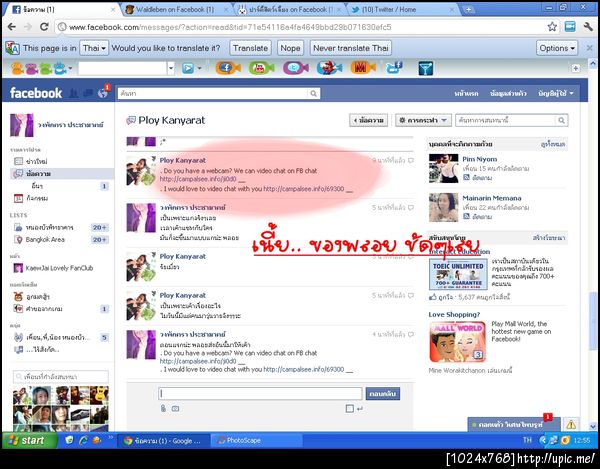The width and height of the screenshot is (600, 469).
Task: Click the browser back arrow
Action: coord(12,27)
